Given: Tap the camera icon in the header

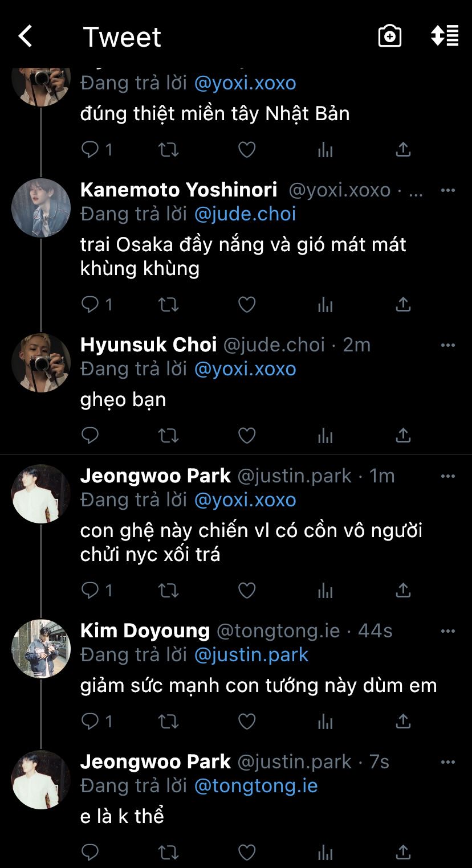Looking at the screenshot, I should pos(390,36).
